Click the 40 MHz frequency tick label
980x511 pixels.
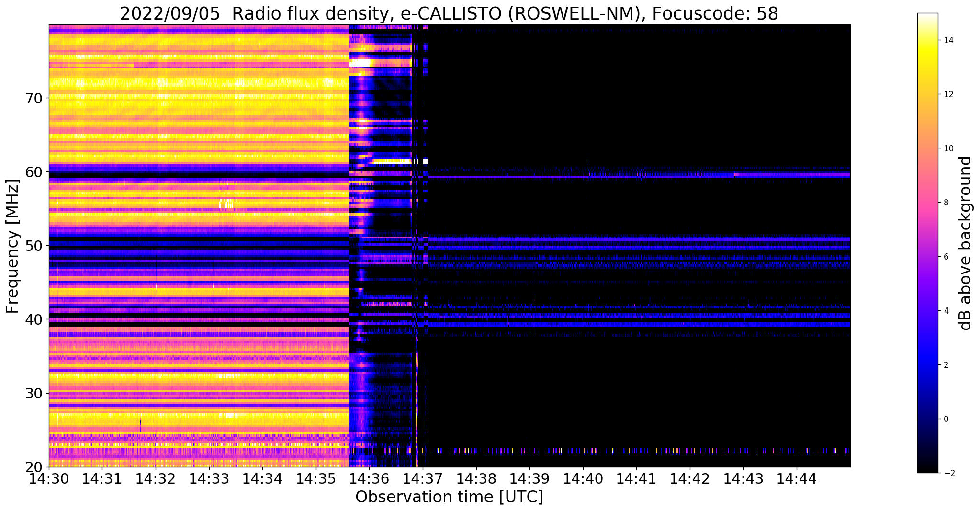coord(34,319)
